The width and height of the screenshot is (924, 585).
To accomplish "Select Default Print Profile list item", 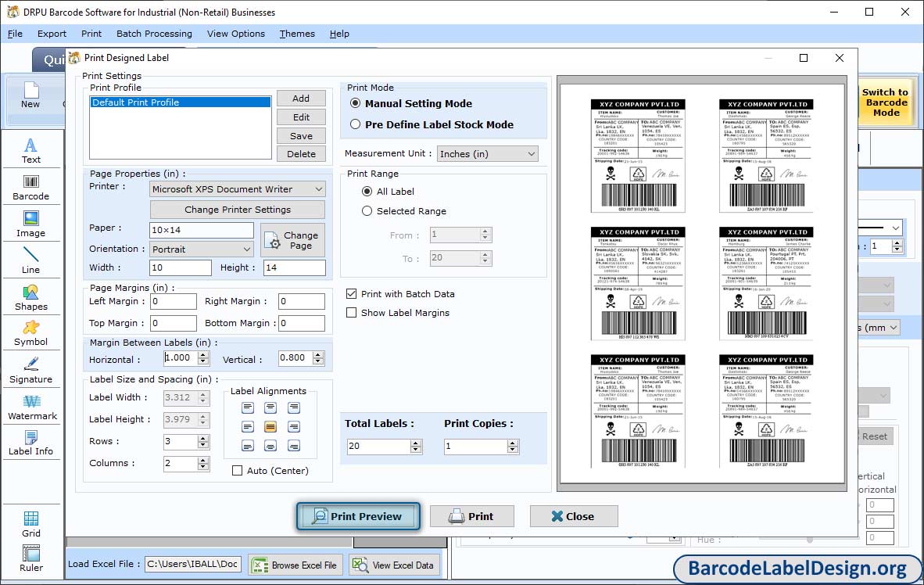I will coord(181,102).
